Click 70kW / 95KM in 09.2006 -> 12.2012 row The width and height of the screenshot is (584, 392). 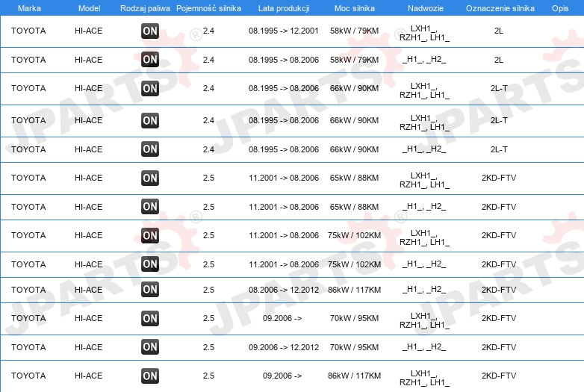[x=354, y=347]
